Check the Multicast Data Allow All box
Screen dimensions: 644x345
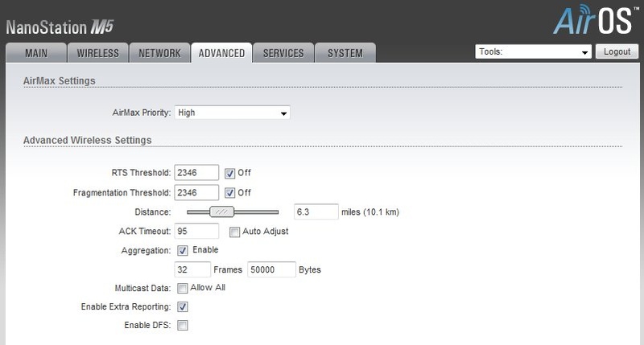click(183, 289)
